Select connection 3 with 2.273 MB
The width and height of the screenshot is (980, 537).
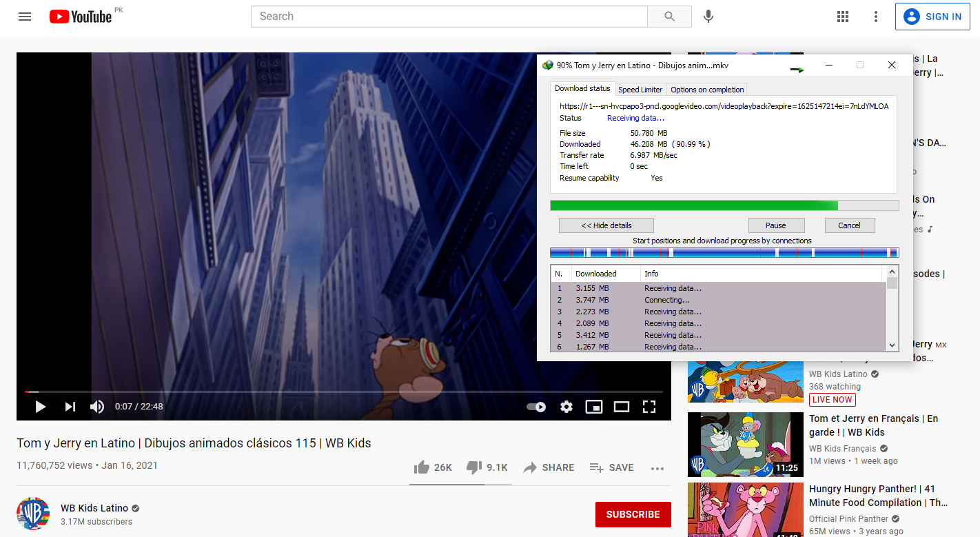tap(717, 312)
